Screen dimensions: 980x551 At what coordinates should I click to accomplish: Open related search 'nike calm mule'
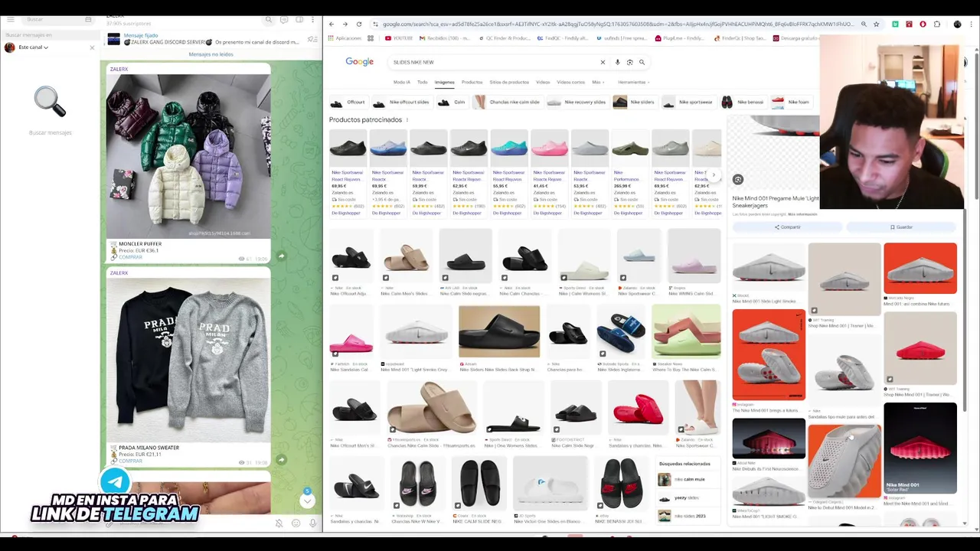(689, 480)
